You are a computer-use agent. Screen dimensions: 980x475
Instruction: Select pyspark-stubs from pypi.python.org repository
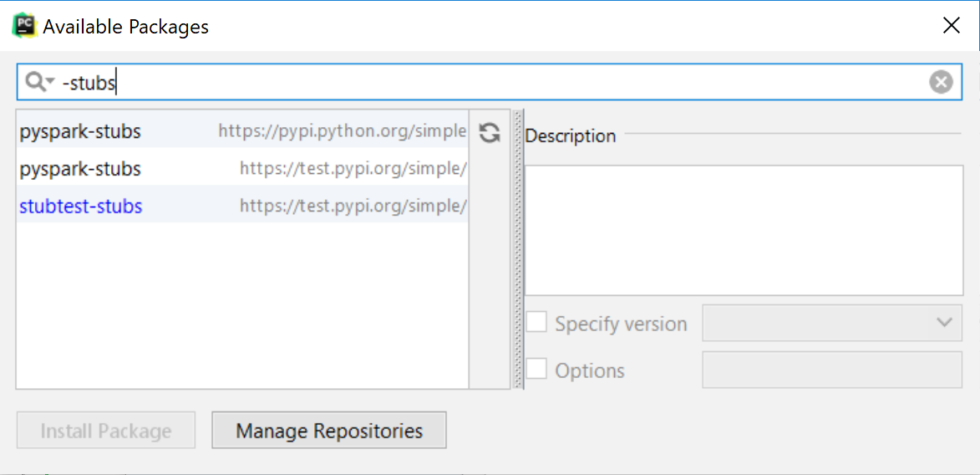[242, 131]
